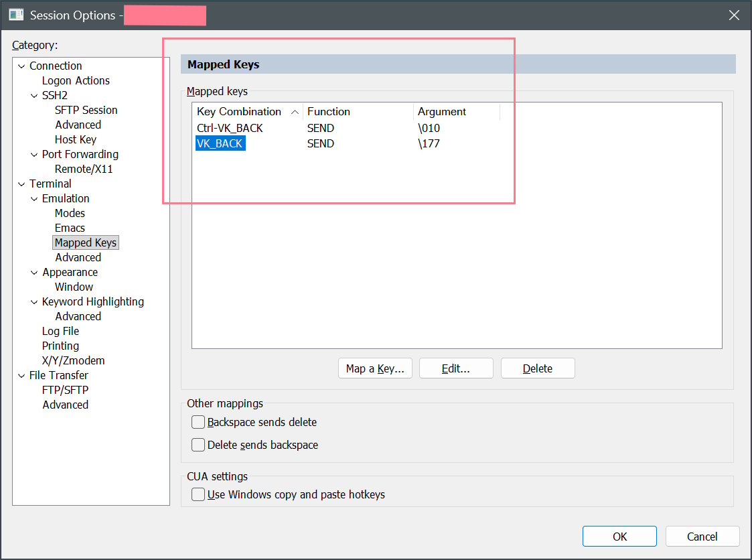The height and width of the screenshot is (560, 752).
Task: Confirm settings with OK button
Action: 619,537
